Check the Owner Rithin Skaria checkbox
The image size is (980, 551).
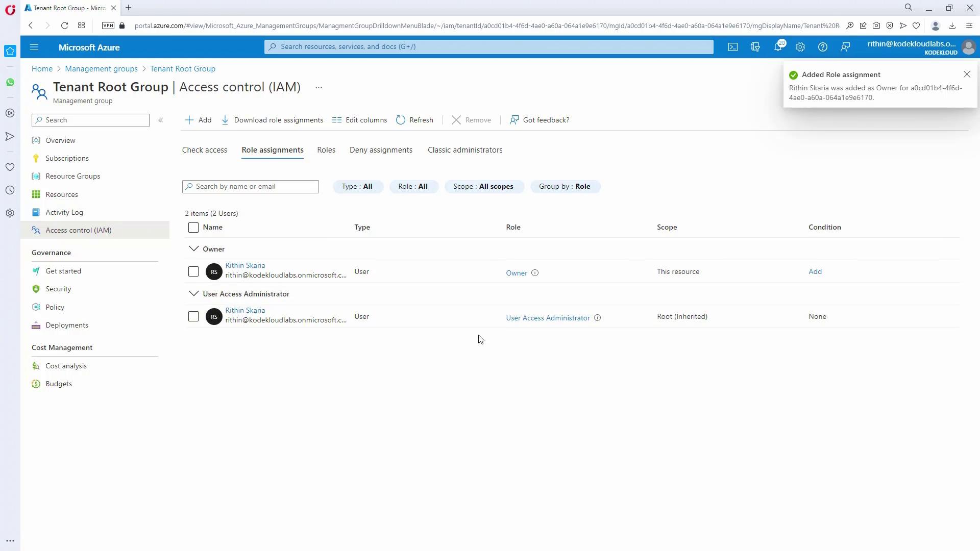[x=193, y=271]
